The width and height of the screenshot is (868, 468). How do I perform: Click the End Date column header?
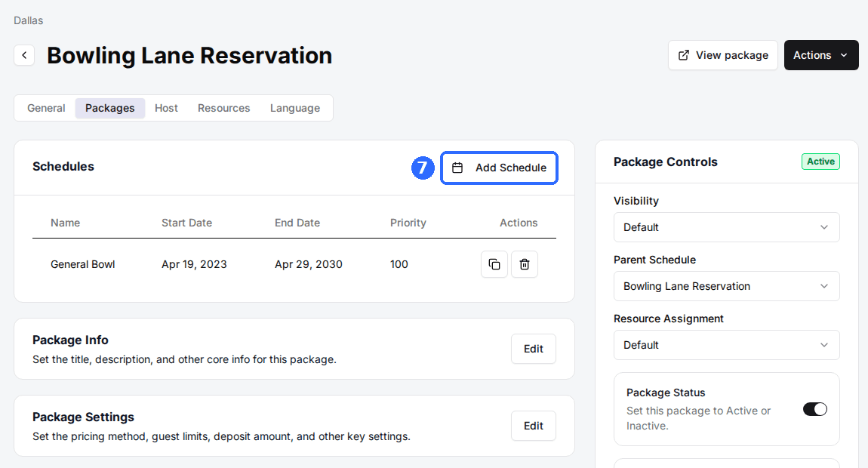pyautogui.click(x=297, y=223)
